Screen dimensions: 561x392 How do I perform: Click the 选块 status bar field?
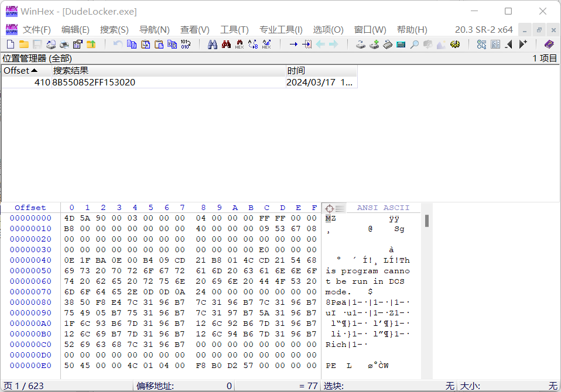[389, 386]
